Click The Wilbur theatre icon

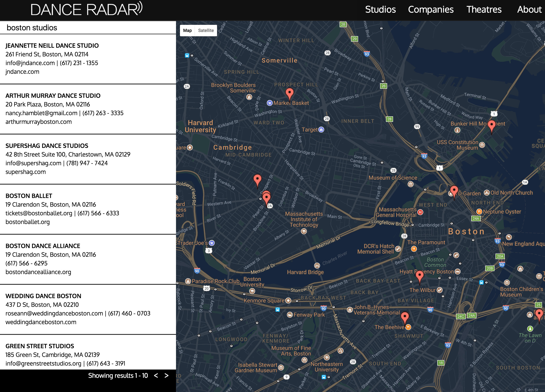(x=439, y=290)
